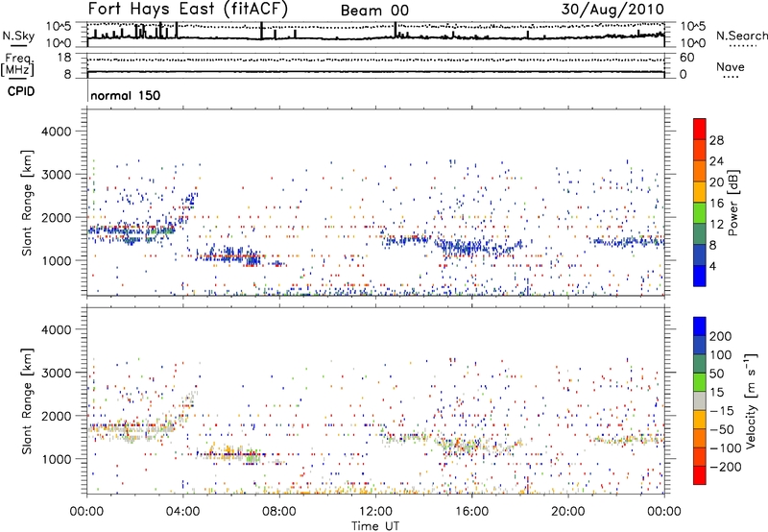This screenshot has width=768, height=532.
Task: Click the date 30/Aug/2010
Action: coord(612,10)
